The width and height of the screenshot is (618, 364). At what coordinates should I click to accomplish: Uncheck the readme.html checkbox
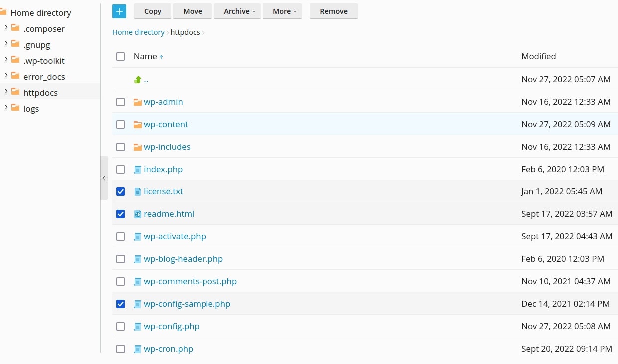click(120, 214)
